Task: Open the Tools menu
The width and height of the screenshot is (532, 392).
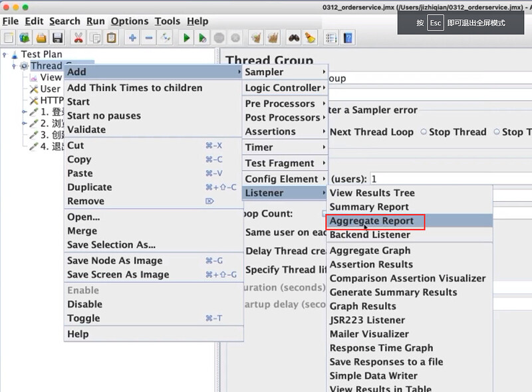Action: click(x=168, y=21)
